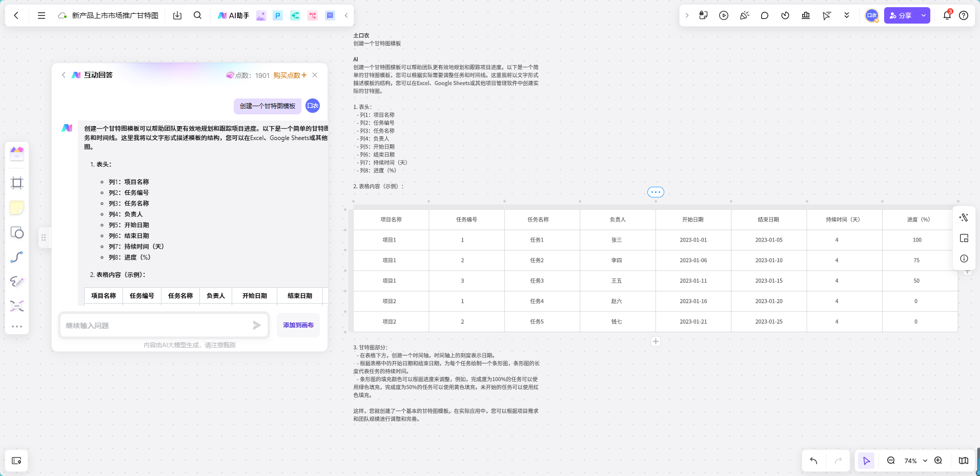Image resolution: width=980 pixels, height=476 pixels.
Task: Click the cloud sync status icon
Action: [x=63, y=15]
